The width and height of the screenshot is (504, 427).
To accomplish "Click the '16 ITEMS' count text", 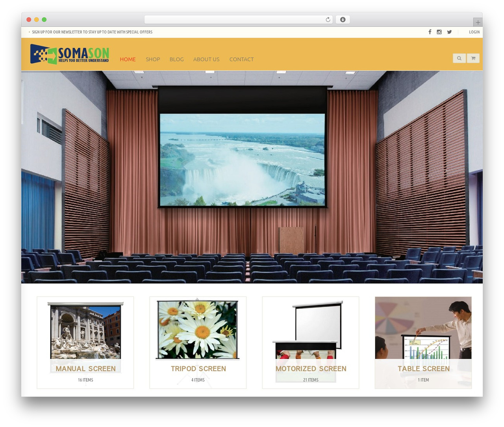I will 85,380.
